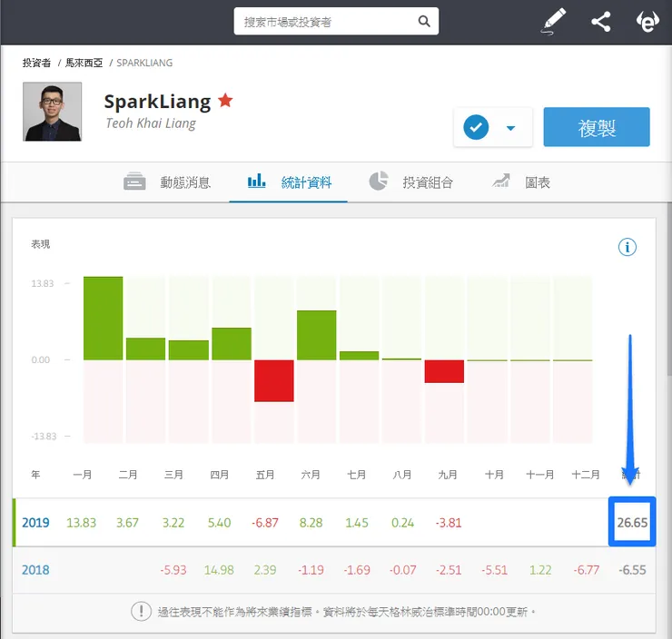Click 2018 March value -5.93
Screen dimensions: 672x639
click(173, 570)
